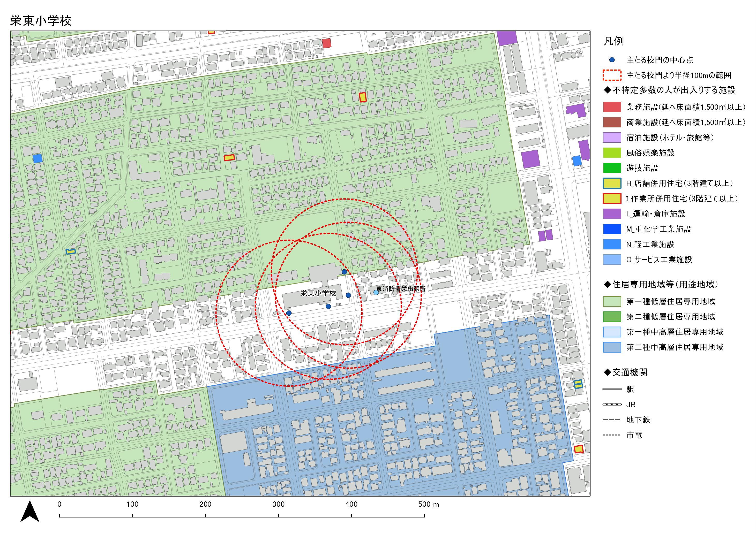Click the brown 商業施設 legend swatch
756x534 pixels.
coord(612,122)
